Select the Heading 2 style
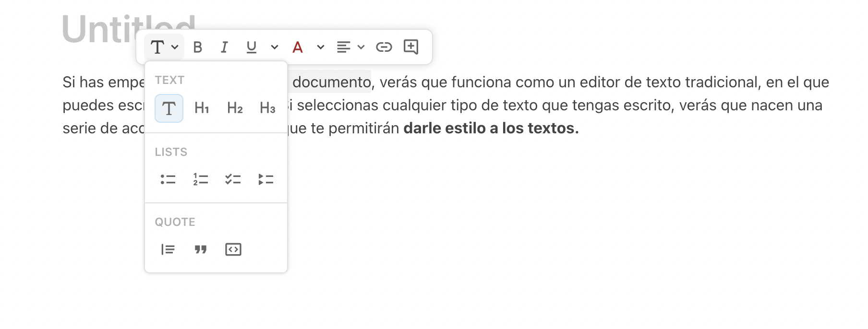This screenshot has height=329, width=868. 235,108
